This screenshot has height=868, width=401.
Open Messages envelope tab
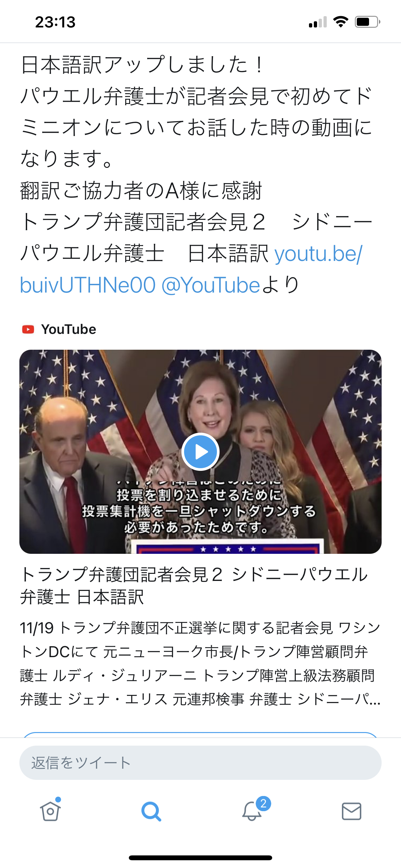tap(352, 811)
